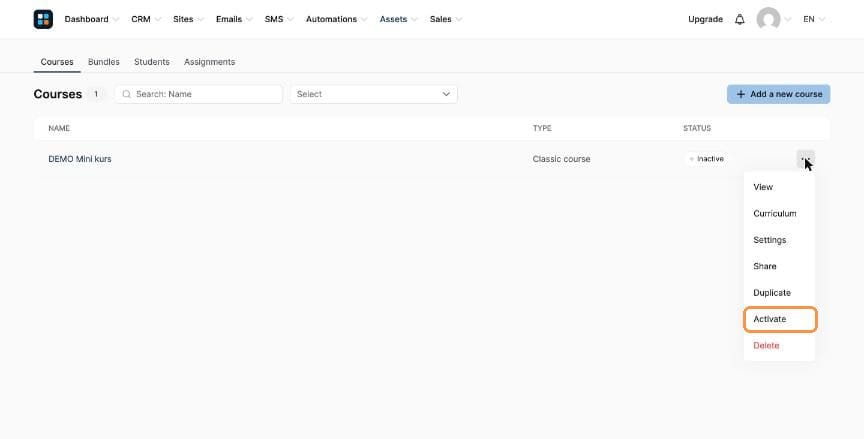Focus the Search: Name field
Viewport: 864px width, 439px height.
pos(198,94)
